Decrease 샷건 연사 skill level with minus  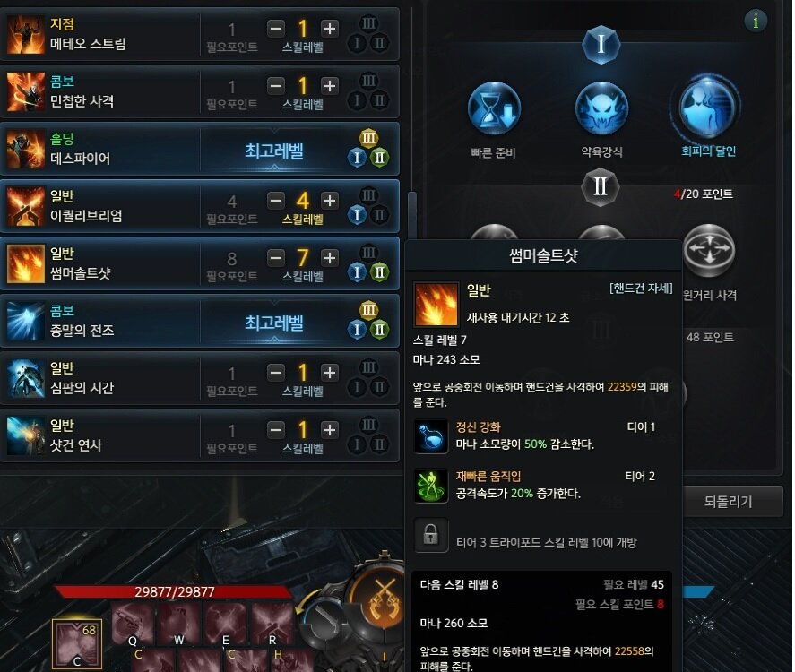tap(276, 430)
